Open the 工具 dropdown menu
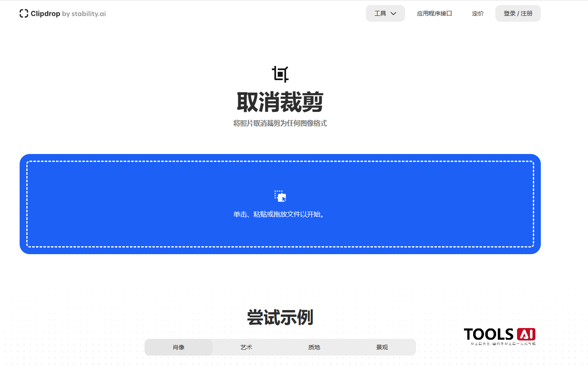Screen dimensions: 588x366 [x=385, y=13]
